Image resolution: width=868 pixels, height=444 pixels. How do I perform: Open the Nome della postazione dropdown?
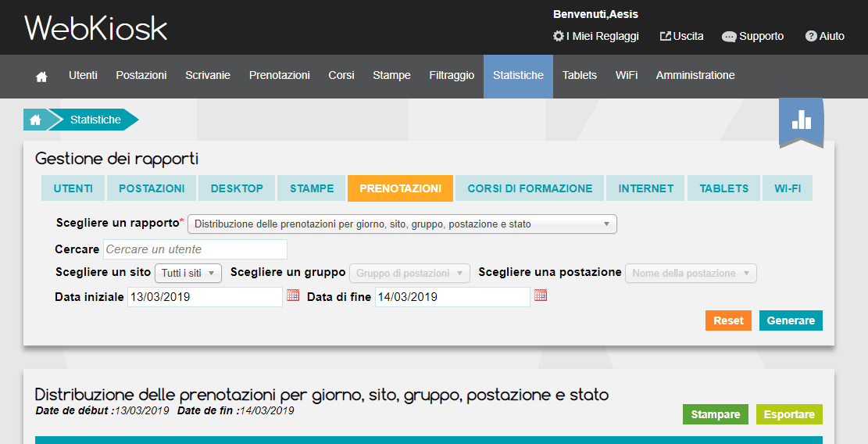pyautogui.click(x=690, y=273)
